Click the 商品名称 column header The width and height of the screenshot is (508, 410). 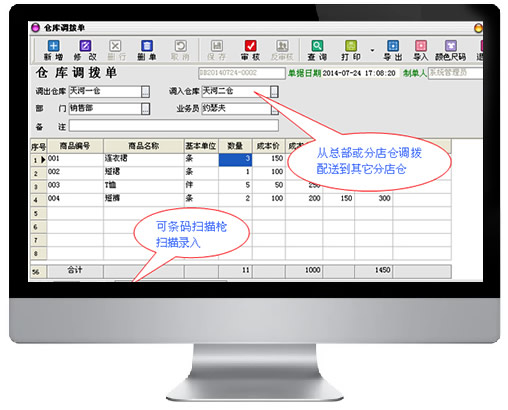[144, 146]
